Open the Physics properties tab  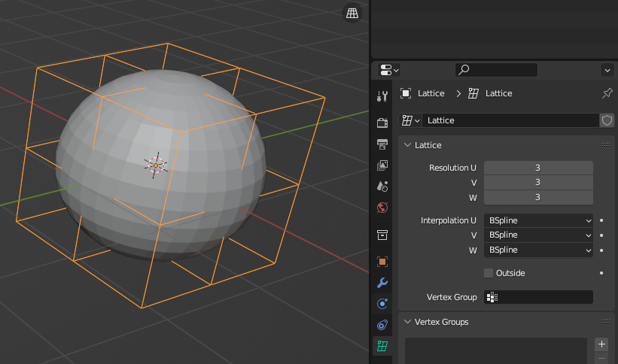382,304
